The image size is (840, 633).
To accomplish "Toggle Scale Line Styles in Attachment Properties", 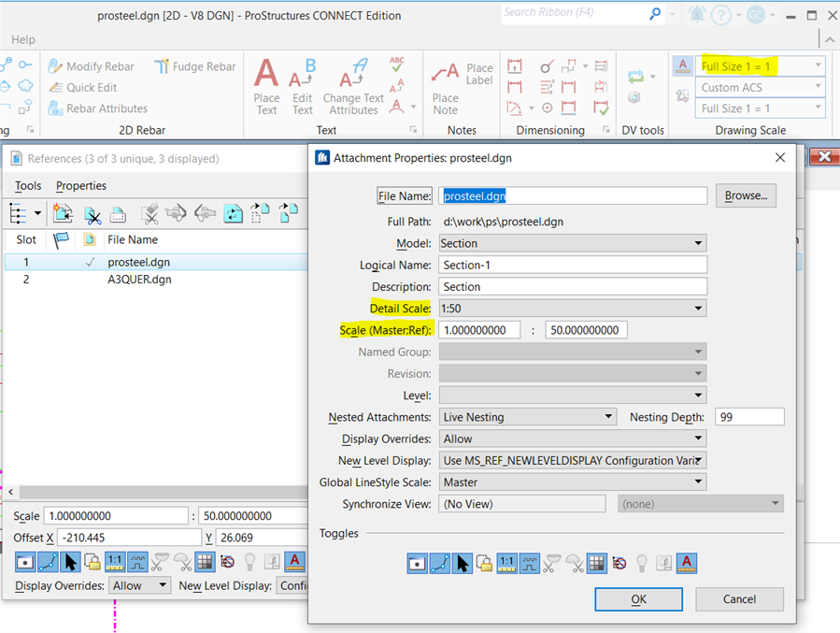I will pos(529,563).
